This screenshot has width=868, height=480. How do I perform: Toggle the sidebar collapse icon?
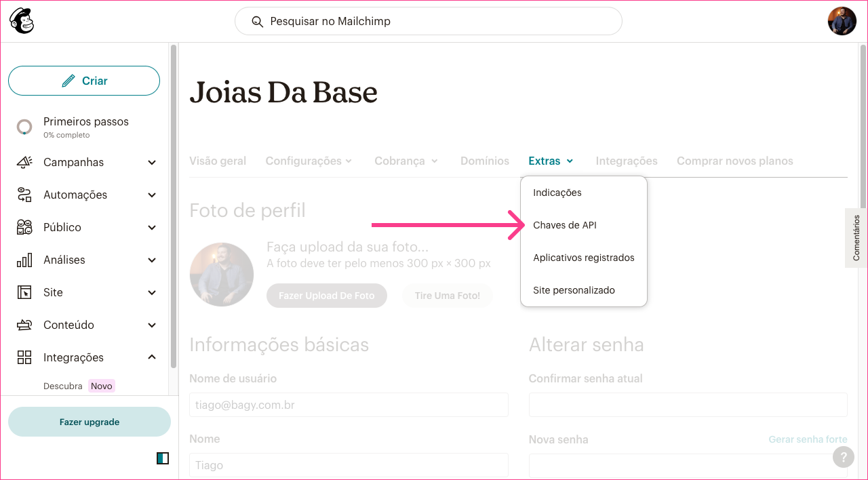[x=162, y=458]
